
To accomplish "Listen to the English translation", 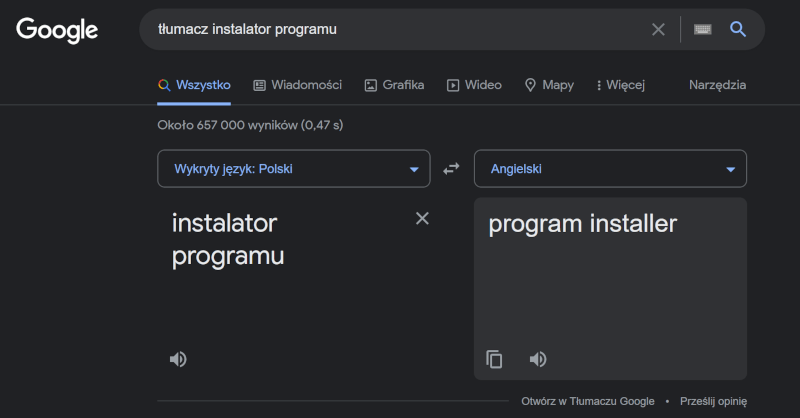I will click(538, 359).
